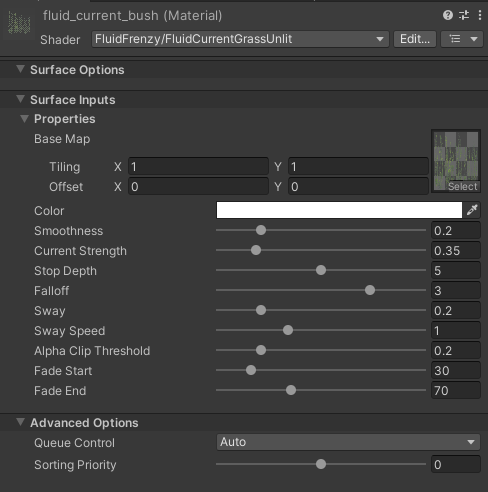Click the Sway Speed label

(x=69, y=331)
